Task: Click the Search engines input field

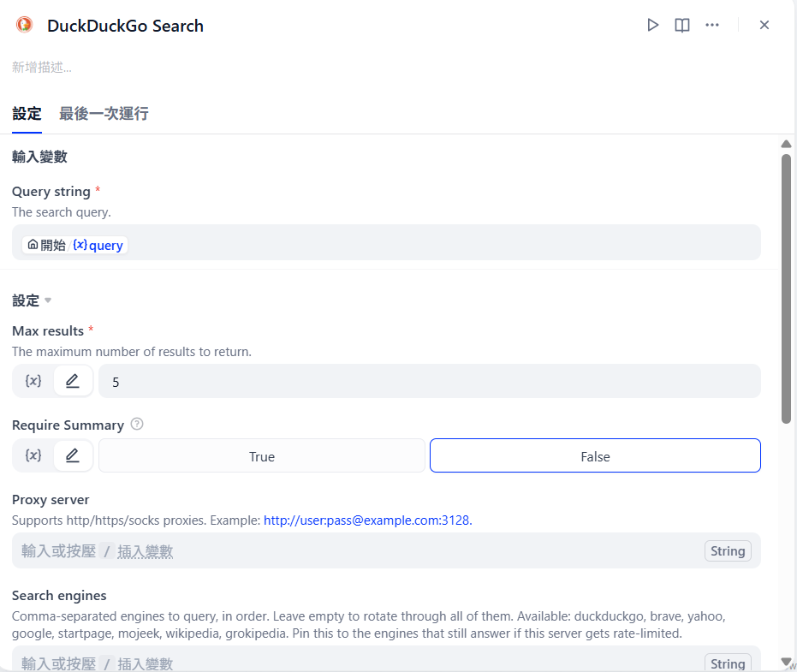Action: pyautogui.click(x=386, y=659)
